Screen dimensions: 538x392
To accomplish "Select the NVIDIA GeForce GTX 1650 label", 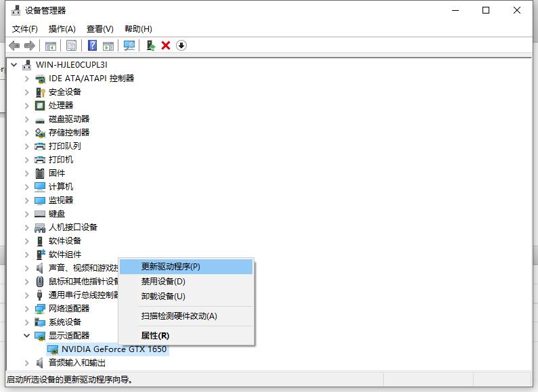I will (x=114, y=349).
